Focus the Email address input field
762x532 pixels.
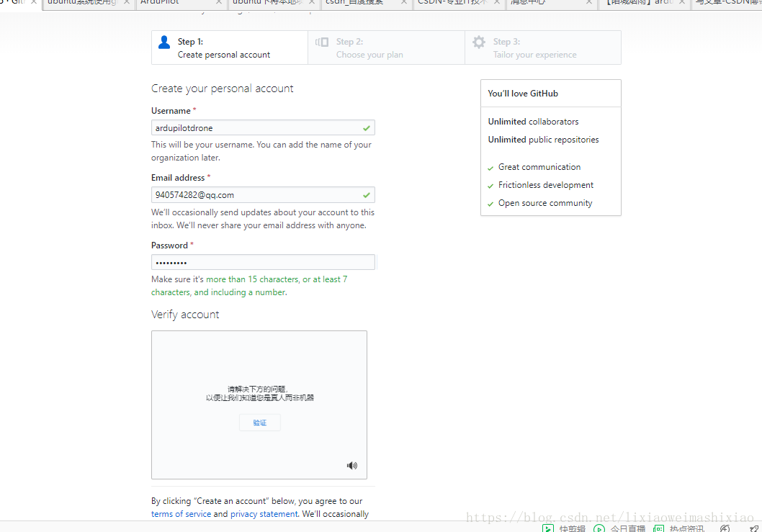263,195
